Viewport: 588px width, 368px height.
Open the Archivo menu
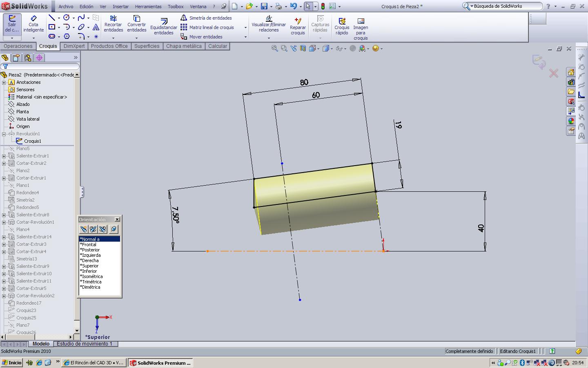pos(66,7)
